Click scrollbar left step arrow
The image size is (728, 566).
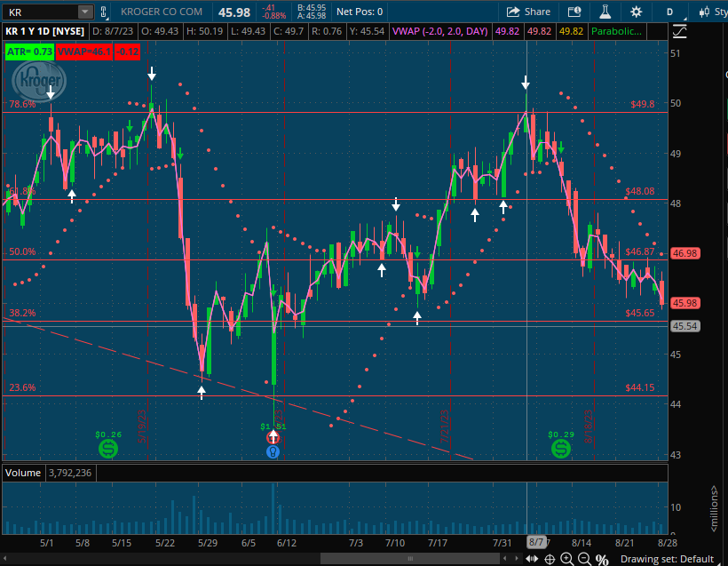click(x=505, y=558)
